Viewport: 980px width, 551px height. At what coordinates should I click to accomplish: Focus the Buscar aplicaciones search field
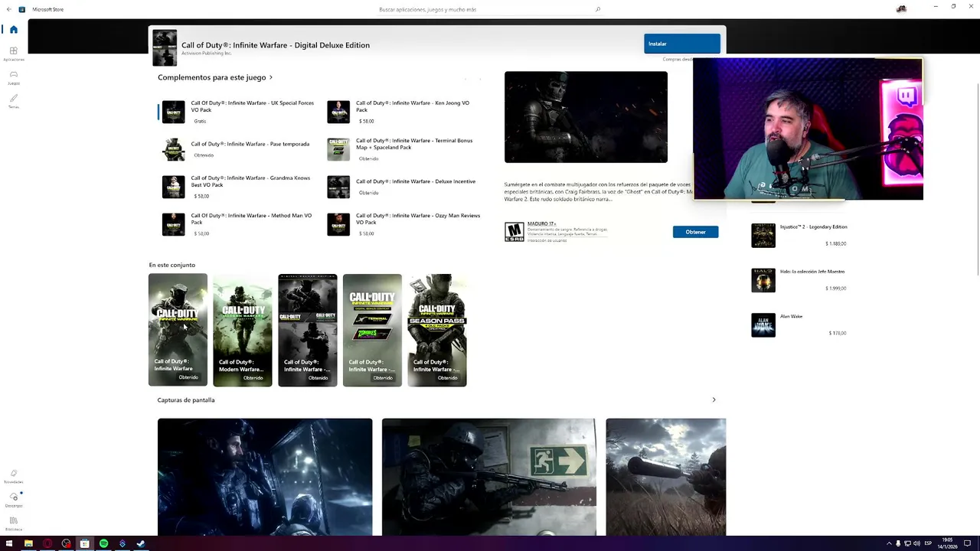(490, 9)
